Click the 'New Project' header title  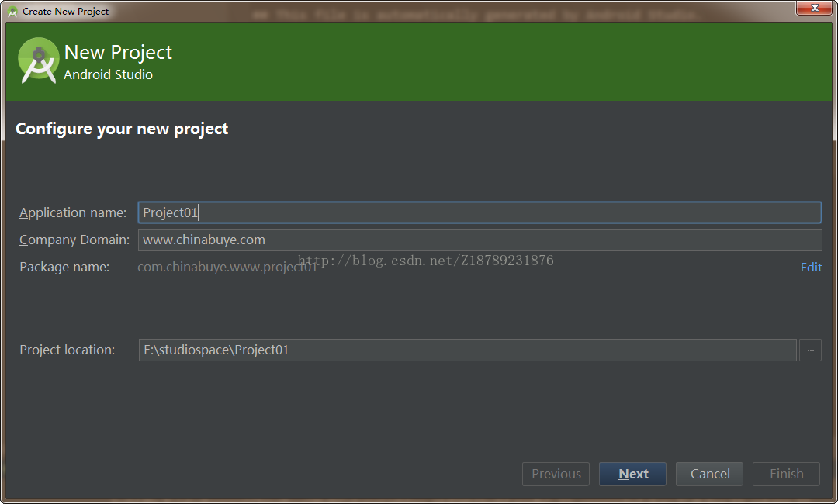click(x=118, y=52)
